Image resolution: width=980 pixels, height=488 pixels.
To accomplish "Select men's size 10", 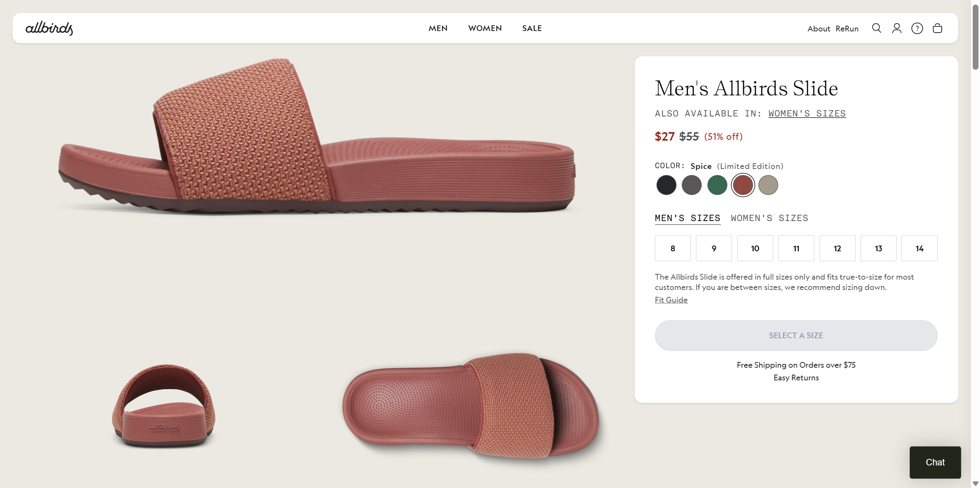I will 755,248.
